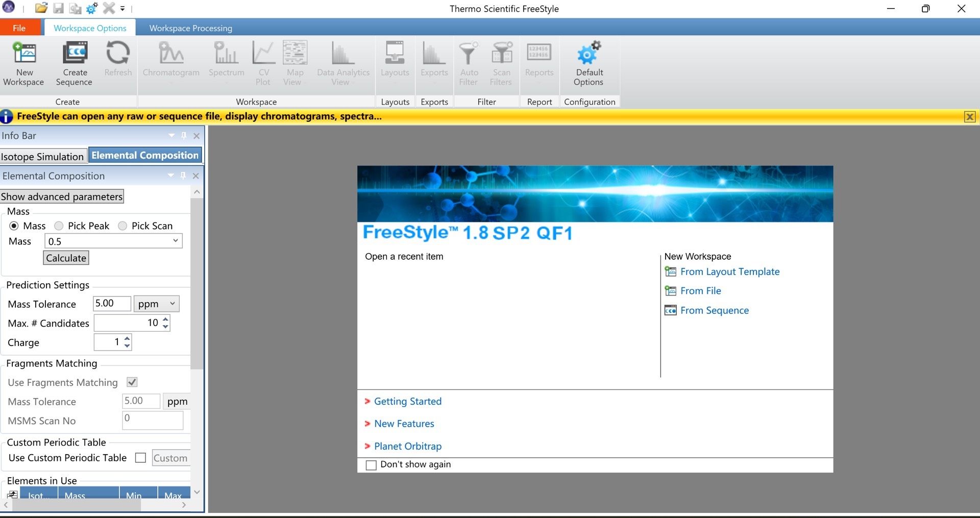Select the Elemental Composition tab

click(x=145, y=155)
